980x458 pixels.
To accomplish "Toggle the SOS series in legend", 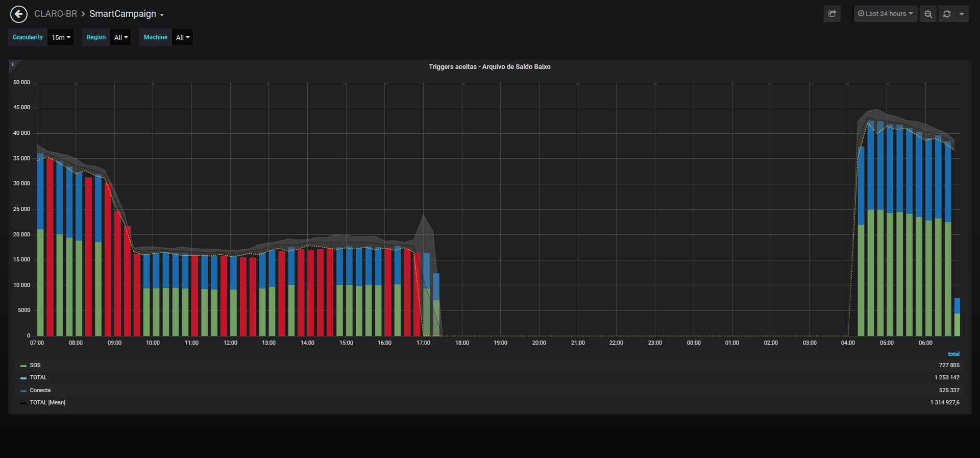I will click(35, 365).
